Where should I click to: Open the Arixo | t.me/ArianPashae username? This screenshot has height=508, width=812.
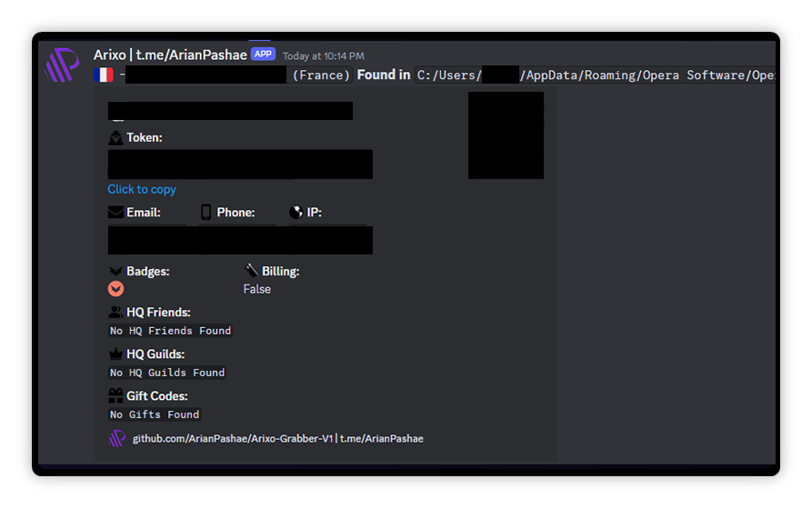(x=170, y=55)
